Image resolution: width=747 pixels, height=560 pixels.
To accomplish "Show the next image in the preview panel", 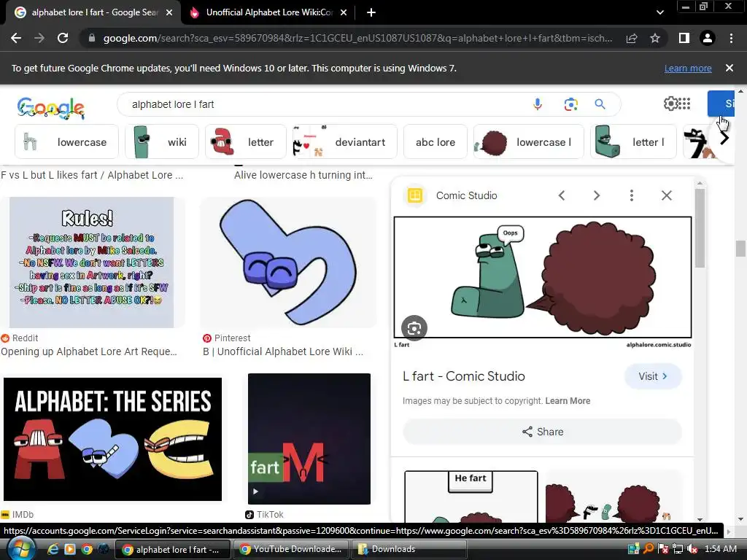I will click(597, 195).
